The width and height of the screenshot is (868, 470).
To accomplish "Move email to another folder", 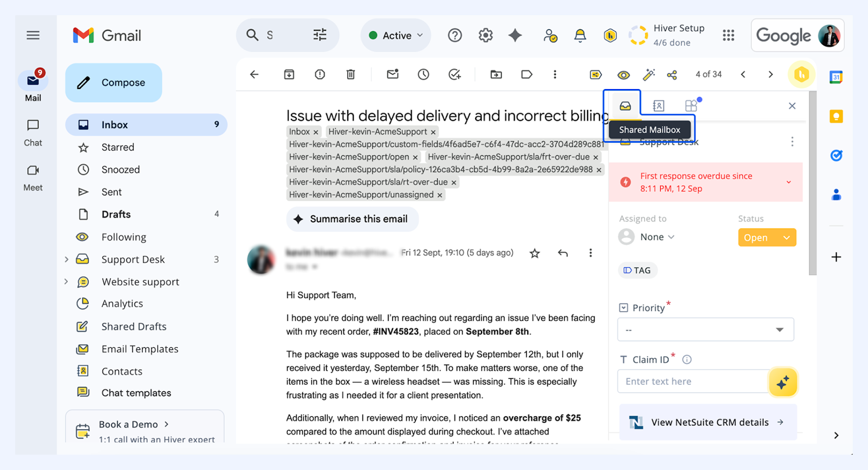I will [496, 74].
